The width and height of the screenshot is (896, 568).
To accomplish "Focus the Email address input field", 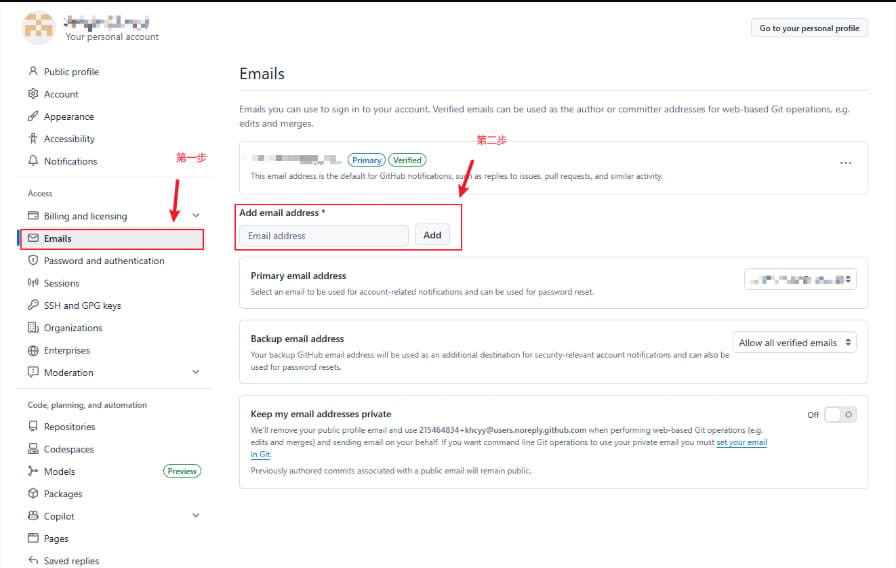I will coord(324,235).
